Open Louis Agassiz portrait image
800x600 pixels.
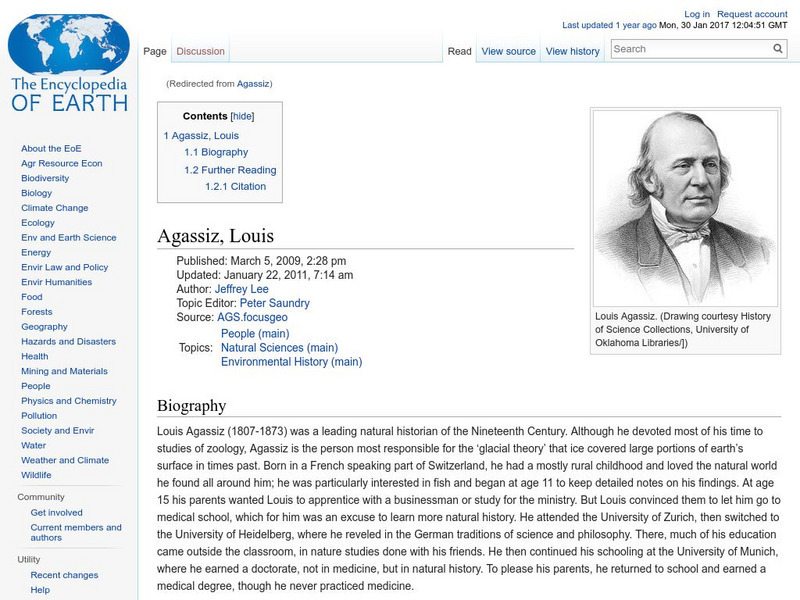(x=685, y=208)
